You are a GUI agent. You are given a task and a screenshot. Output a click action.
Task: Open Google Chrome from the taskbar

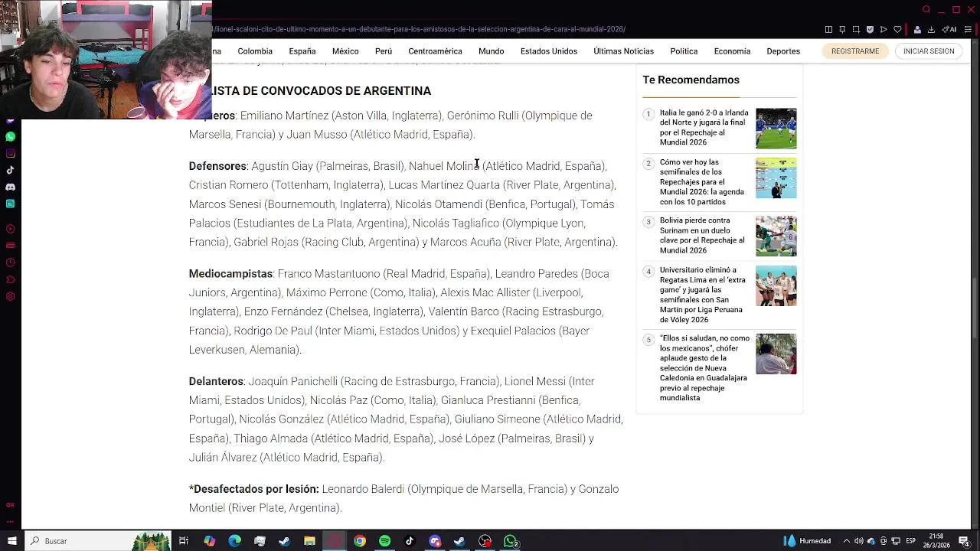(360, 541)
